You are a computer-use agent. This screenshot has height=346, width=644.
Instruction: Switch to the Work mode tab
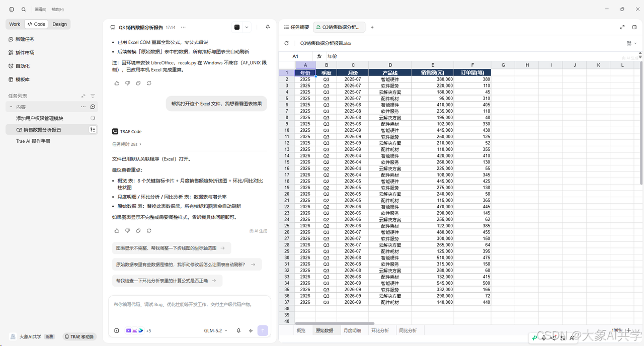15,24
